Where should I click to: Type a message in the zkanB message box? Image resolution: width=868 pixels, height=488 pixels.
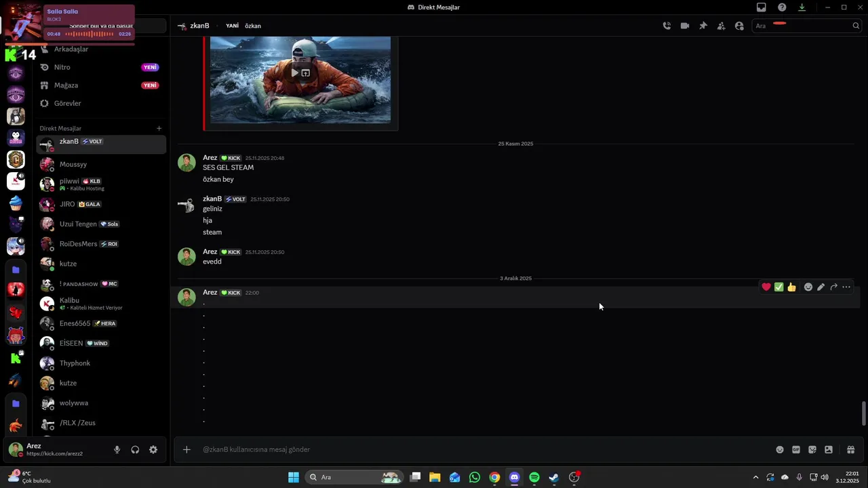[x=485, y=449]
